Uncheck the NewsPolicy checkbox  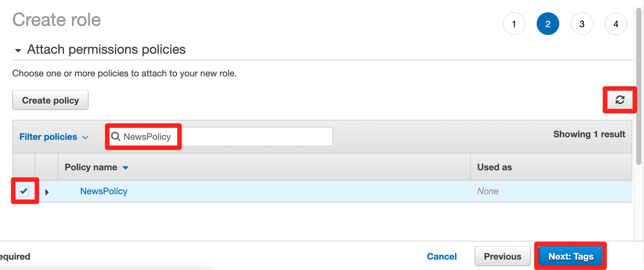tap(24, 191)
